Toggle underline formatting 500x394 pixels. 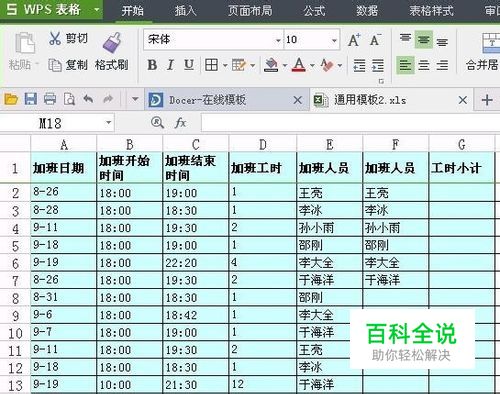click(x=189, y=65)
